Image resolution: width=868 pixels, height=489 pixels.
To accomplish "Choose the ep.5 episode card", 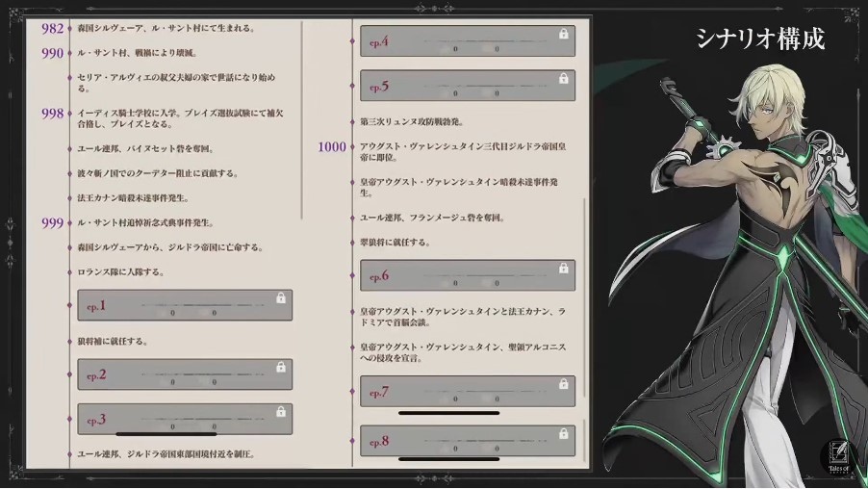I will (x=468, y=86).
